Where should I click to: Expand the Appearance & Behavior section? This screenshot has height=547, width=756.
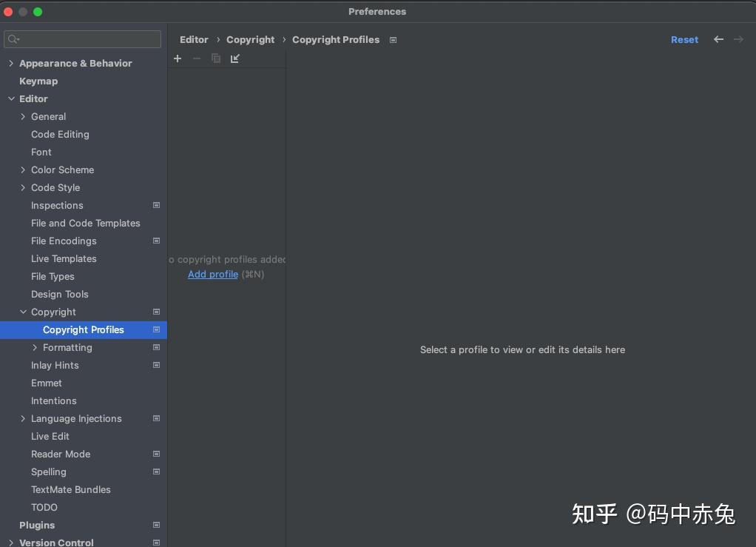click(10, 63)
